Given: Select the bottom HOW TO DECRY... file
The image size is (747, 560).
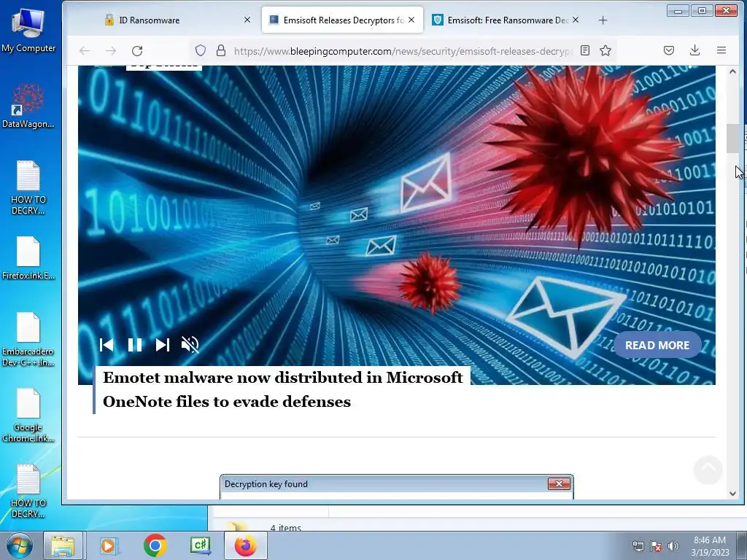Looking at the screenshot, I should (x=28, y=491).
